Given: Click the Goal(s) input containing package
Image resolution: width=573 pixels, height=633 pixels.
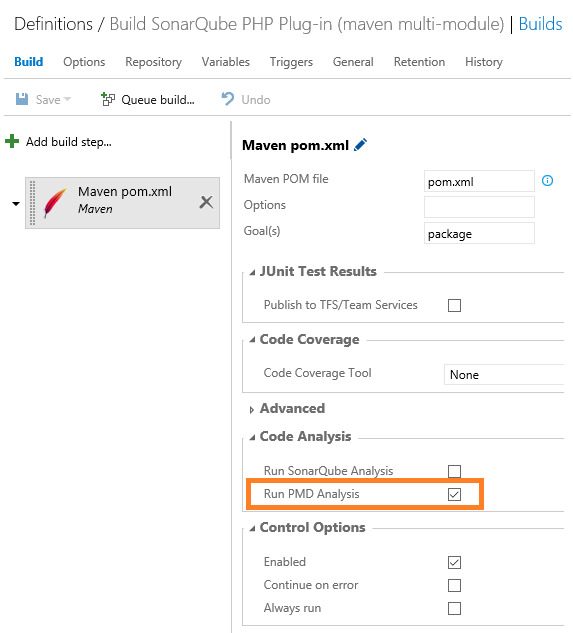Looking at the screenshot, I should tap(479, 233).
